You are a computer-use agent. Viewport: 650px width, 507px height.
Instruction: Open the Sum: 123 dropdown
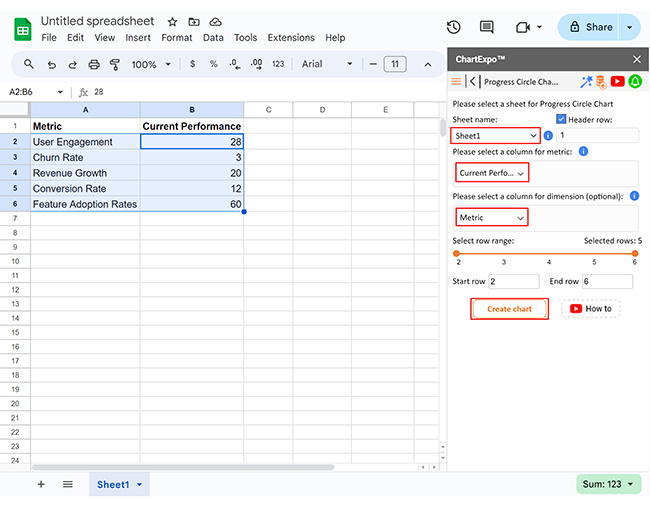pyautogui.click(x=608, y=484)
